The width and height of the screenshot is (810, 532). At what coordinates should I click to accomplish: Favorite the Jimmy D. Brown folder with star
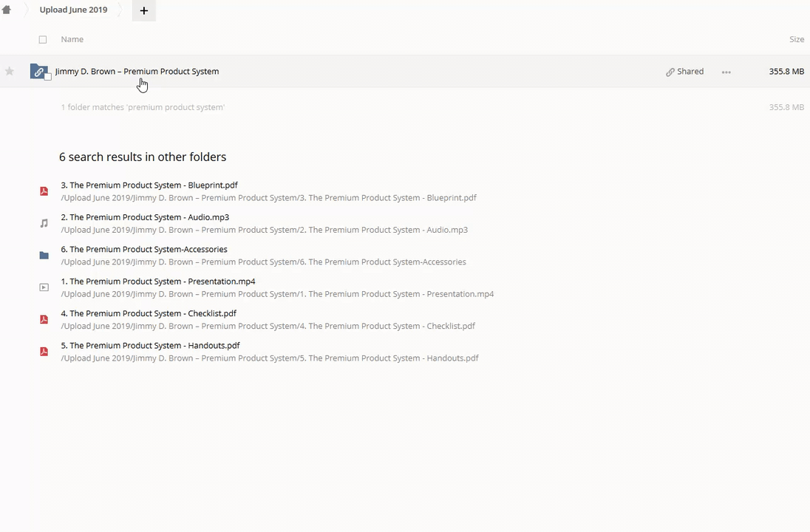10,72
